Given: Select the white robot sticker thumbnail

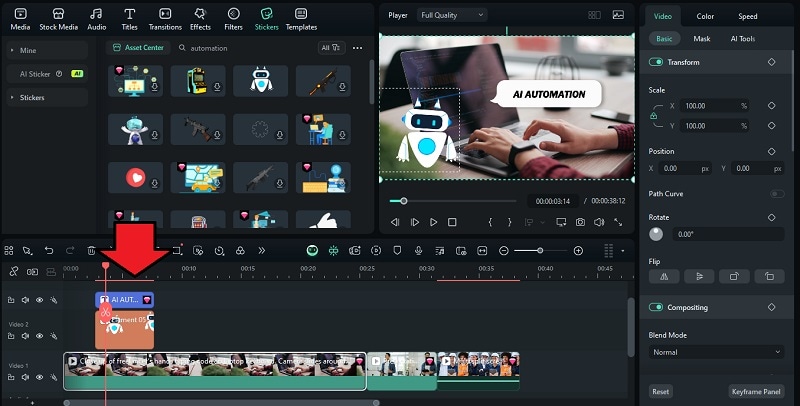Looking at the screenshot, I should pyautogui.click(x=261, y=81).
